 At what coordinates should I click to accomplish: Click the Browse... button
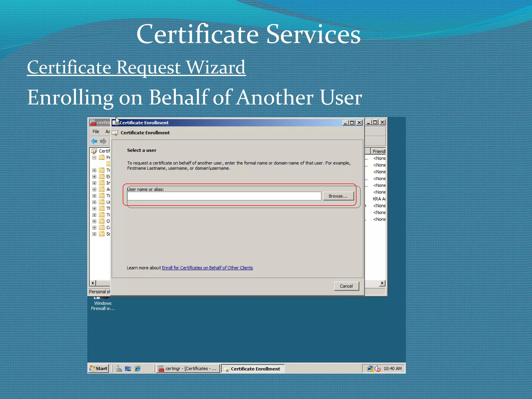click(x=338, y=196)
